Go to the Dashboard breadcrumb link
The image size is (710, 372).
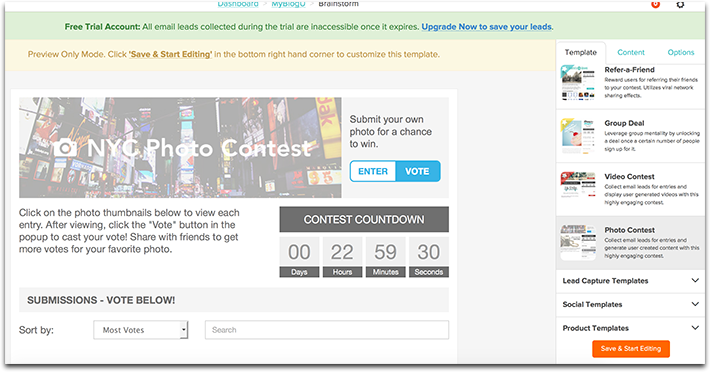point(238,4)
